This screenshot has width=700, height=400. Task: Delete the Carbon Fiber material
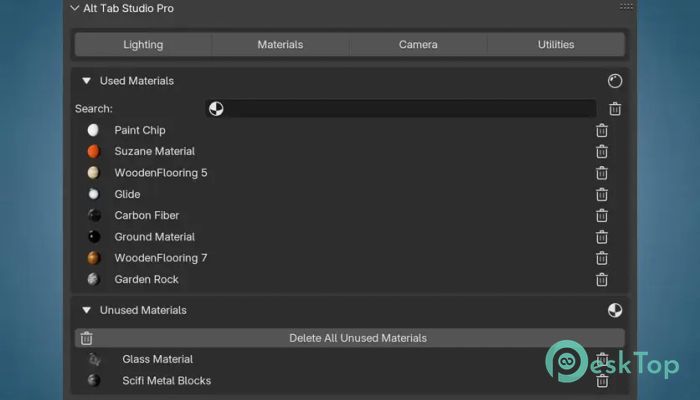[602, 215]
